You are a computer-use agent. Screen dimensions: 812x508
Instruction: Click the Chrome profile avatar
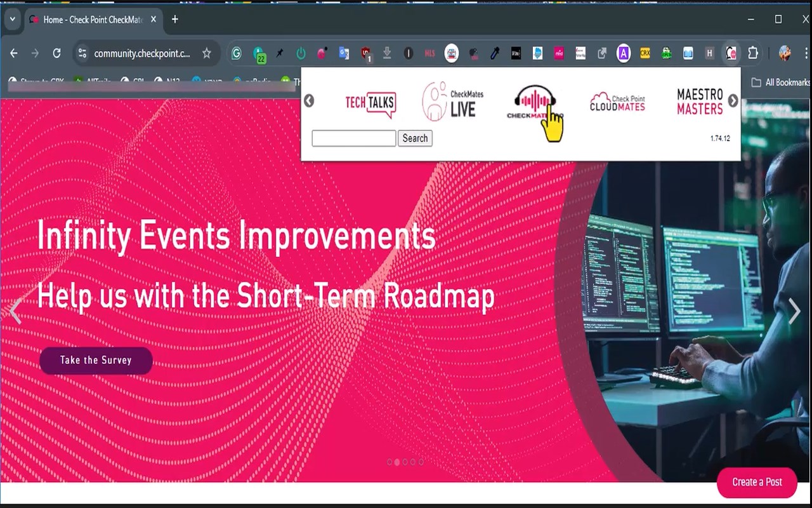coord(785,53)
